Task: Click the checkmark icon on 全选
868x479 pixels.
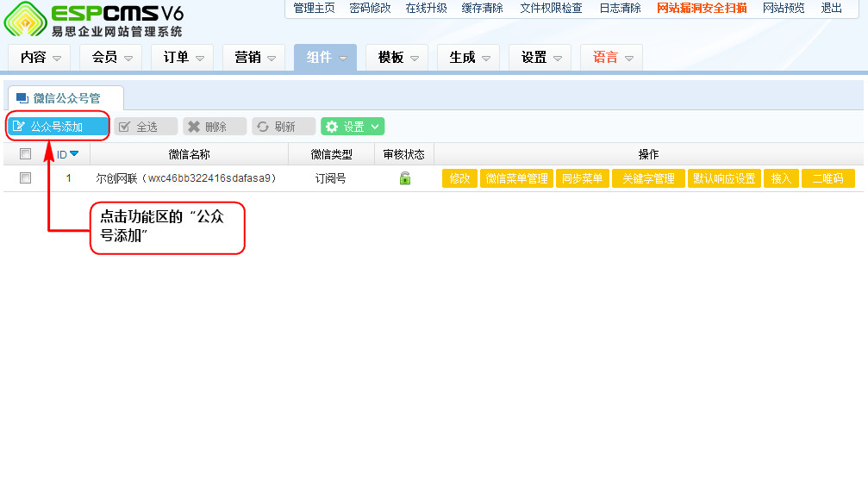Action: [124, 127]
